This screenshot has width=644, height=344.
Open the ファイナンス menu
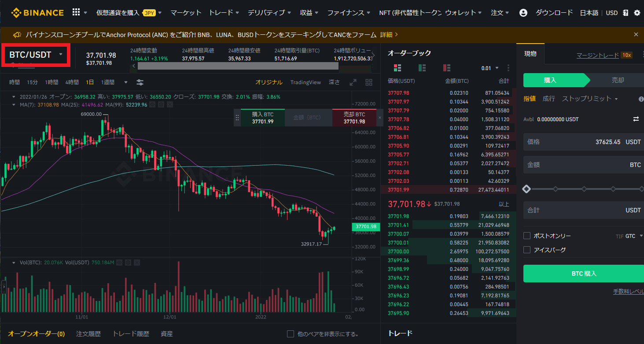(x=349, y=13)
